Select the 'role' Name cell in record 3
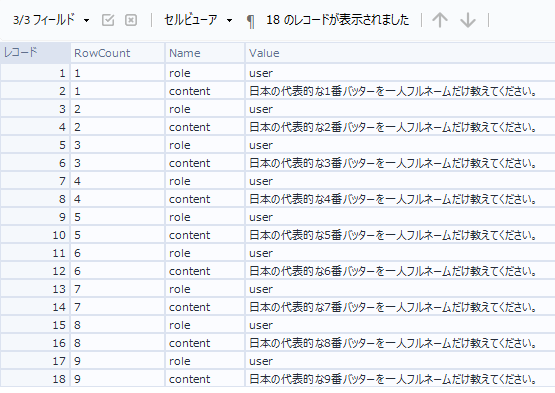This screenshot has height=393, width=555. pyautogui.click(x=205, y=109)
